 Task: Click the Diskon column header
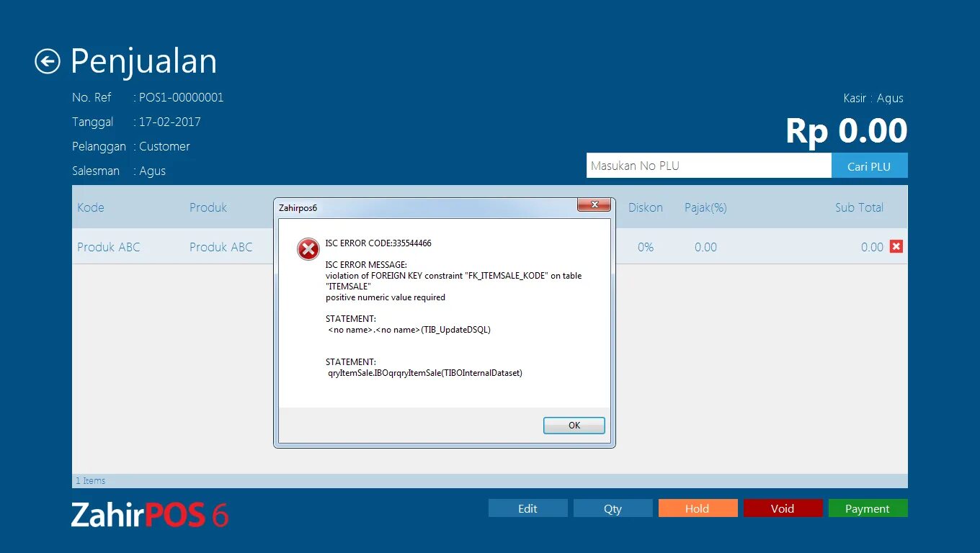[x=646, y=207]
